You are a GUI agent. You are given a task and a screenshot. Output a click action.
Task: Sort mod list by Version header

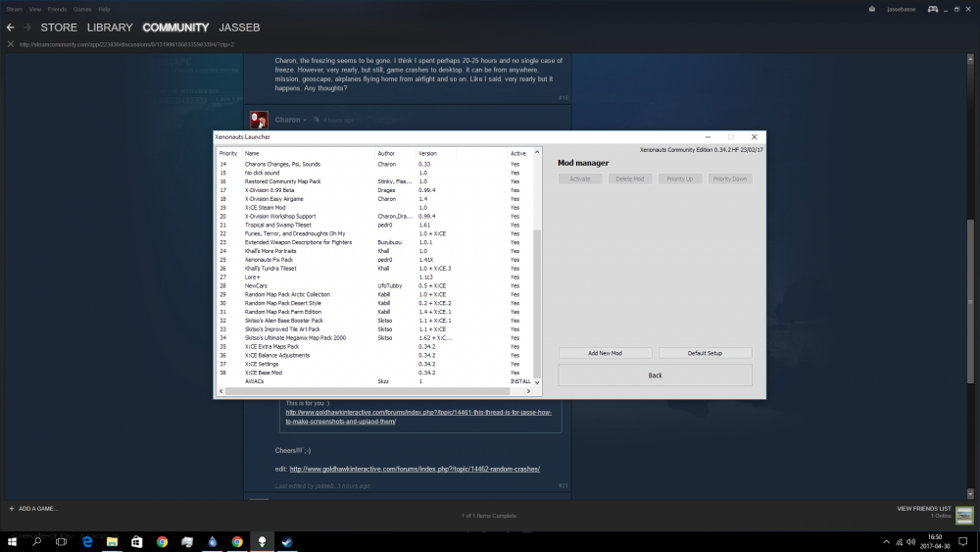click(x=435, y=153)
